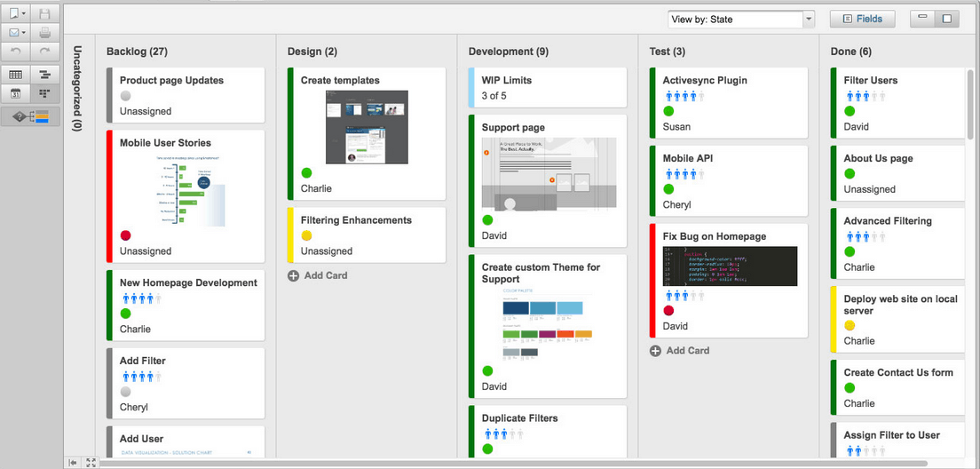Click the Print icon in toolbar
The height and width of the screenshot is (469, 980).
point(46,33)
